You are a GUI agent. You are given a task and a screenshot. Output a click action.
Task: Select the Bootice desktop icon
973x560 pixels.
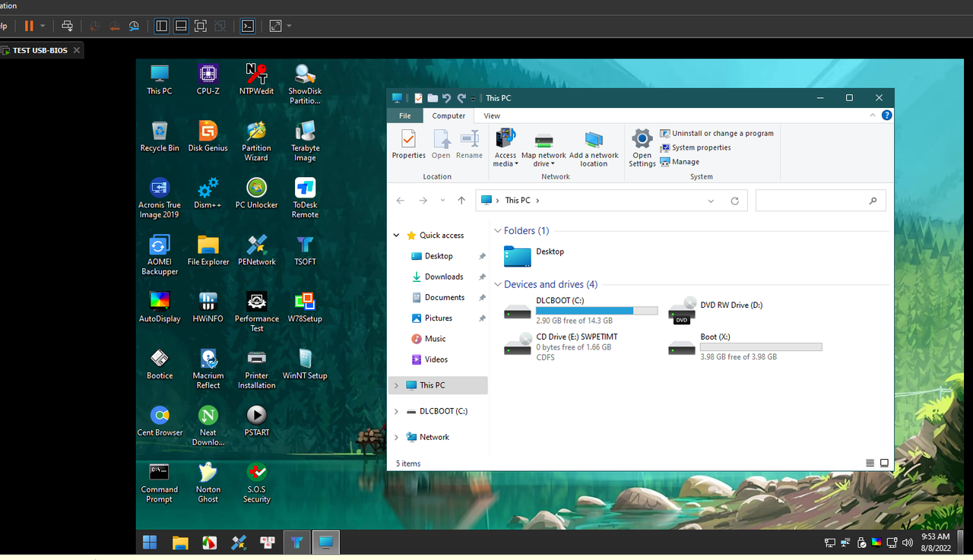coord(160,364)
